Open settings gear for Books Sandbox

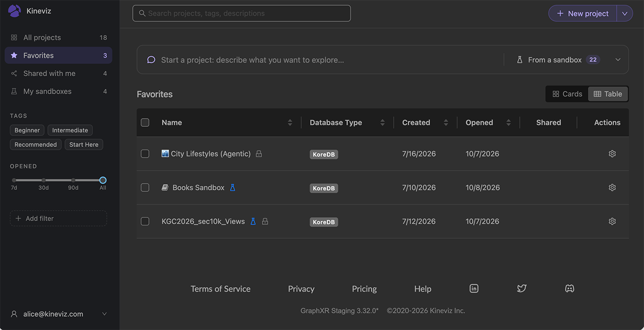[612, 187]
